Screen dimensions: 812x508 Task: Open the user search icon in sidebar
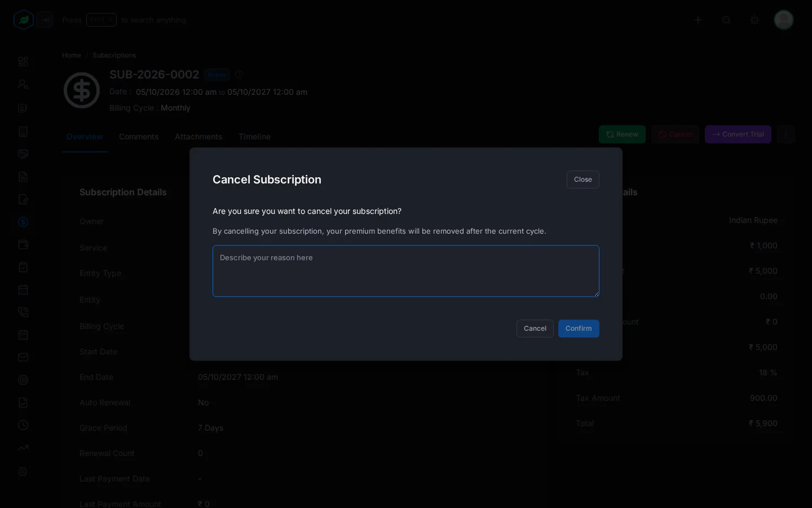coord(23,85)
